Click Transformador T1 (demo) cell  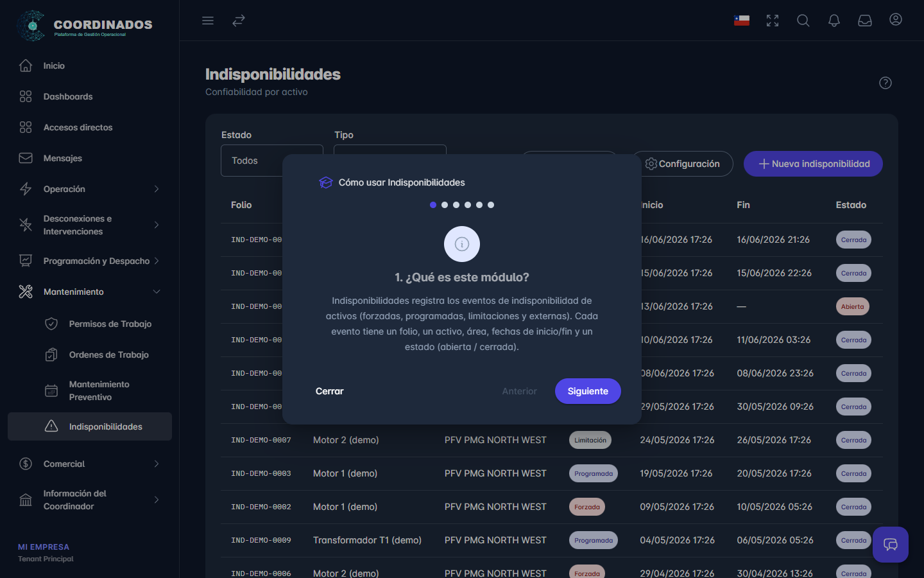coord(367,540)
